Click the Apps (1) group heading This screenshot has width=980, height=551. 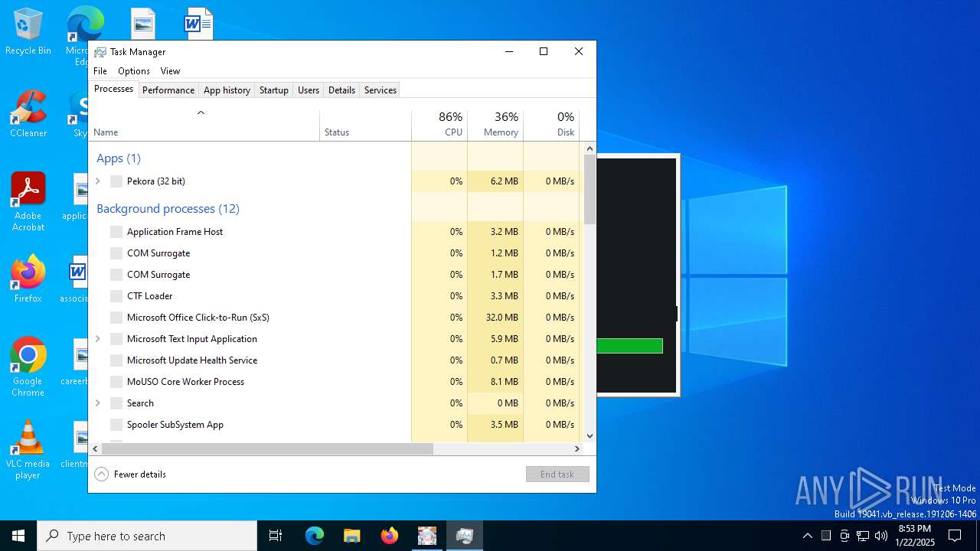click(119, 158)
